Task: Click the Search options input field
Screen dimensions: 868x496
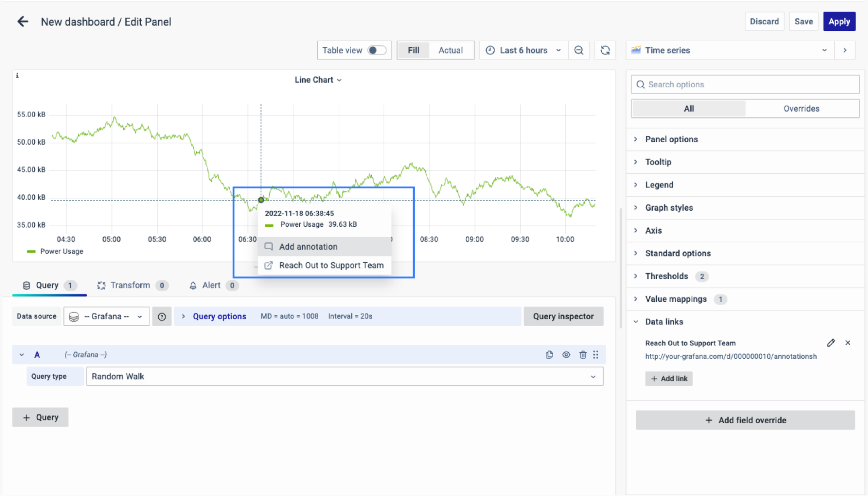Action: pyautogui.click(x=745, y=85)
